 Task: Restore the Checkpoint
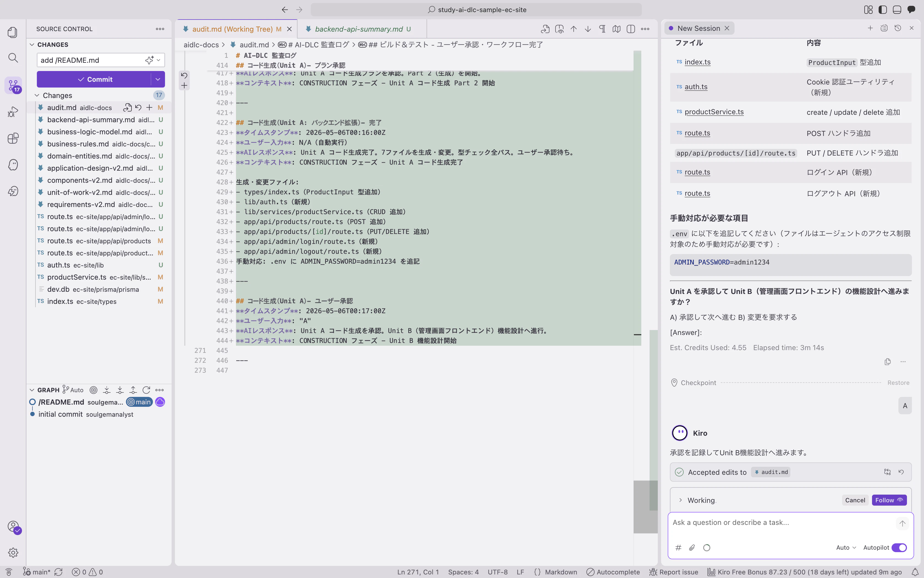898,383
